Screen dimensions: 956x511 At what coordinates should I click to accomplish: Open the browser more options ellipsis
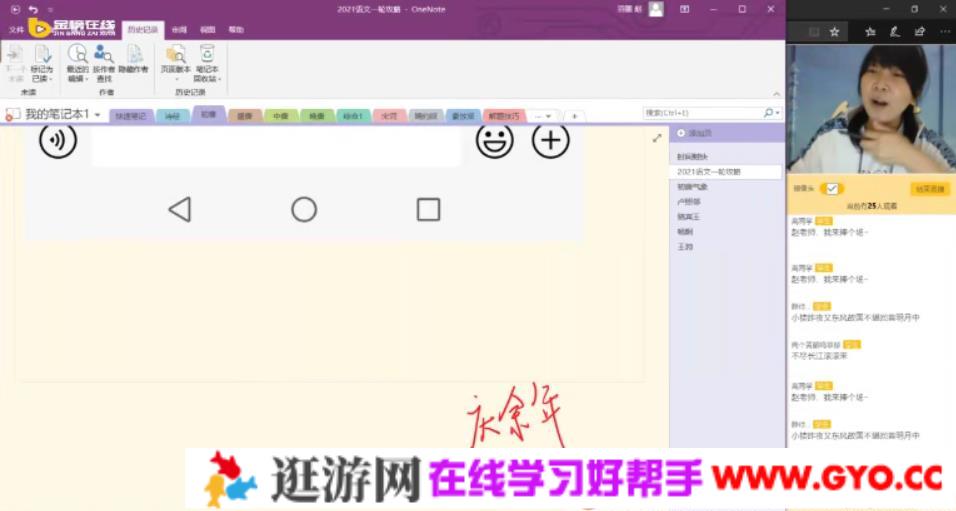tap(946, 32)
